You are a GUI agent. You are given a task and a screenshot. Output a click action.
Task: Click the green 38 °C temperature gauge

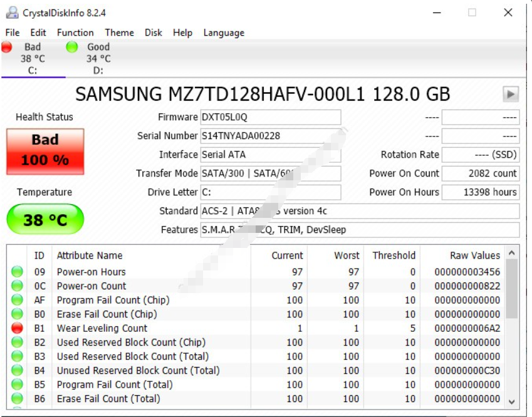coord(44,219)
